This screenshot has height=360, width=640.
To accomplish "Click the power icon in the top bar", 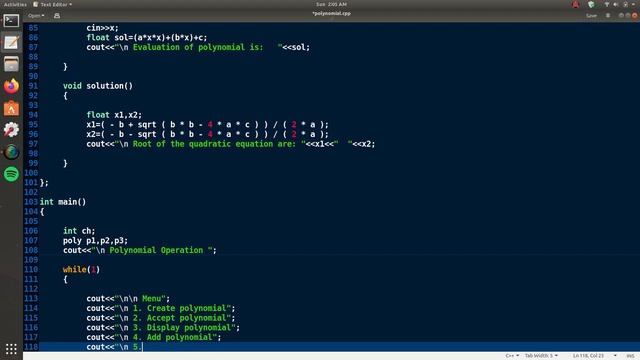I will 625,4.
